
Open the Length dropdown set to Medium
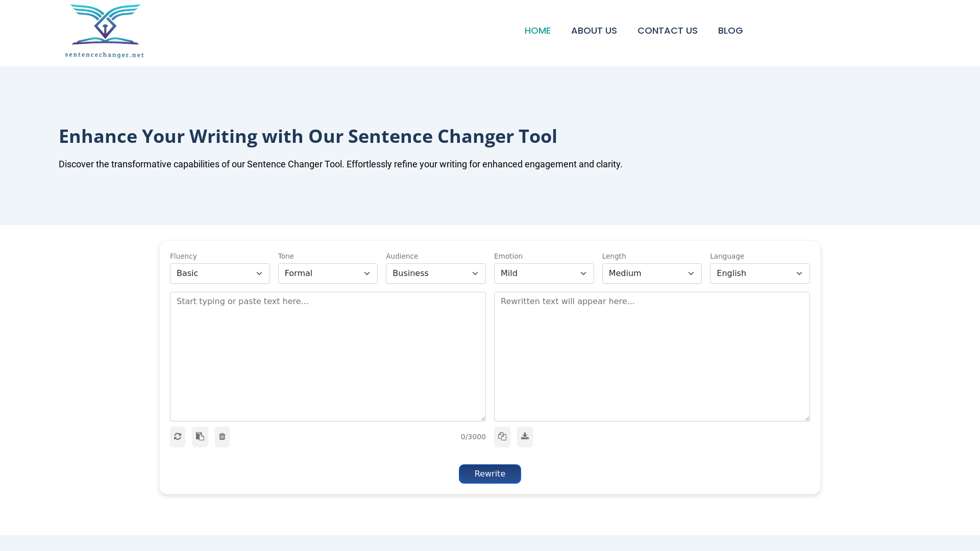tap(652, 273)
